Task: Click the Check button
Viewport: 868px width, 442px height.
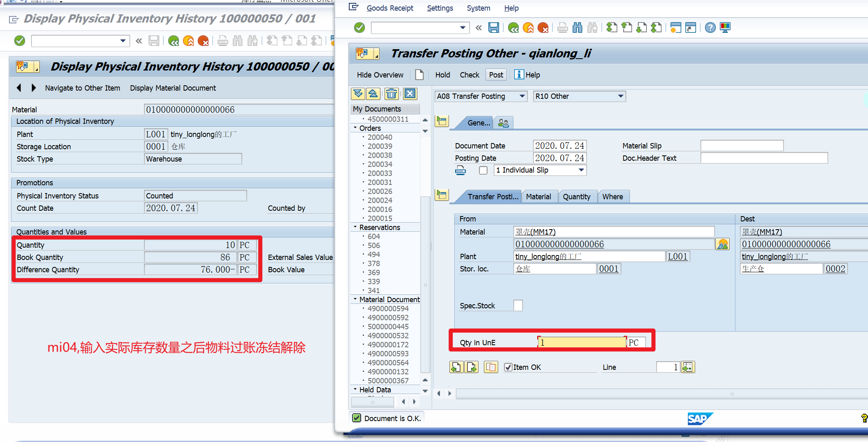Action: coord(469,75)
